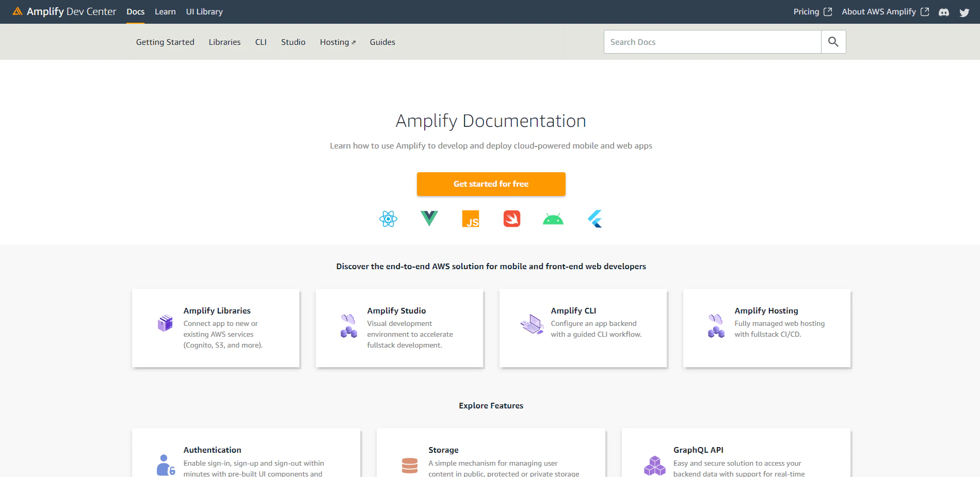
Task: Switch to the Docs tab
Action: point(136,12)
